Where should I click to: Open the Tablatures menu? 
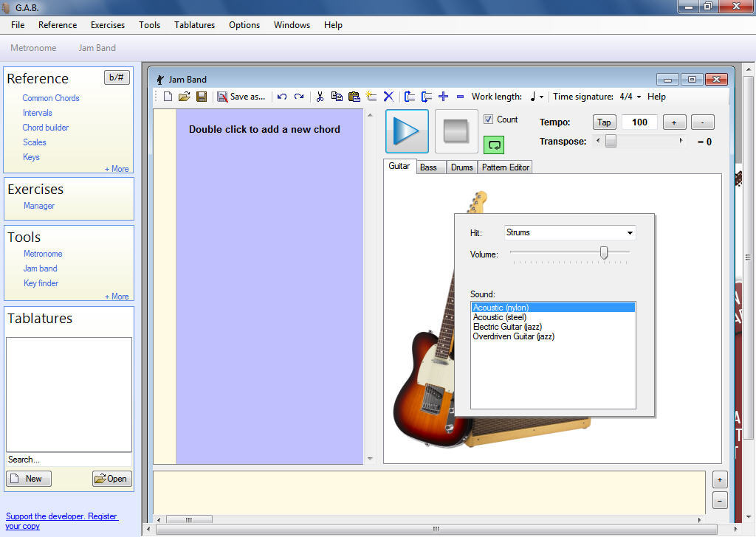point(194,24)
